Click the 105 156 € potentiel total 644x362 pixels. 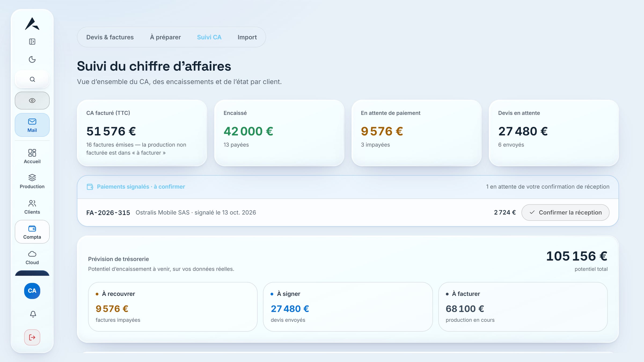pyautogui.click(x=577, y=256)
